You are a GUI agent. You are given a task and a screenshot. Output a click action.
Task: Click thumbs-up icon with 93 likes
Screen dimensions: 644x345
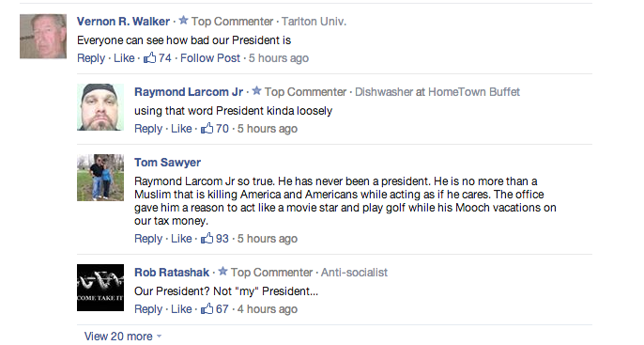pos(207,238)
